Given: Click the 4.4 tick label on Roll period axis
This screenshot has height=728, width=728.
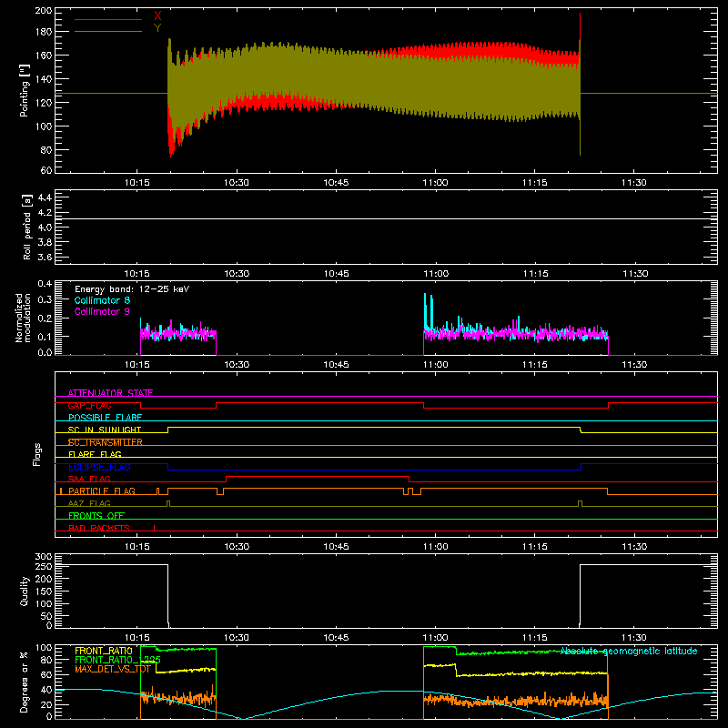Looking at the screenshot, I should (45, 197).
